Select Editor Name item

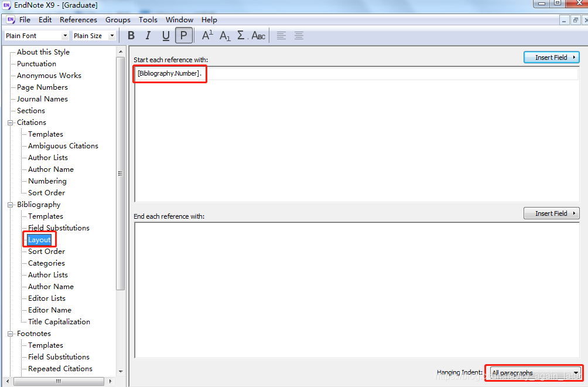(50, 310)
